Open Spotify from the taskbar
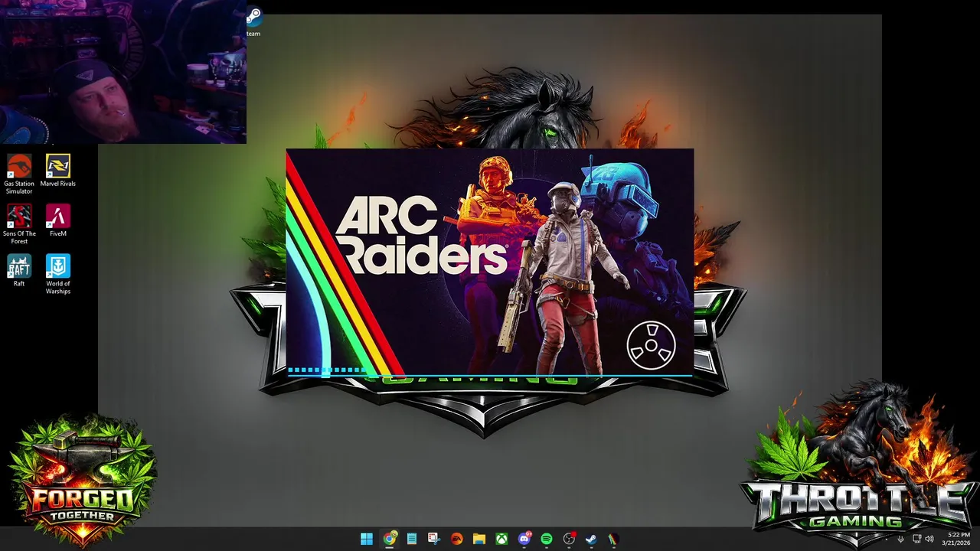 (x=547, y=539)
